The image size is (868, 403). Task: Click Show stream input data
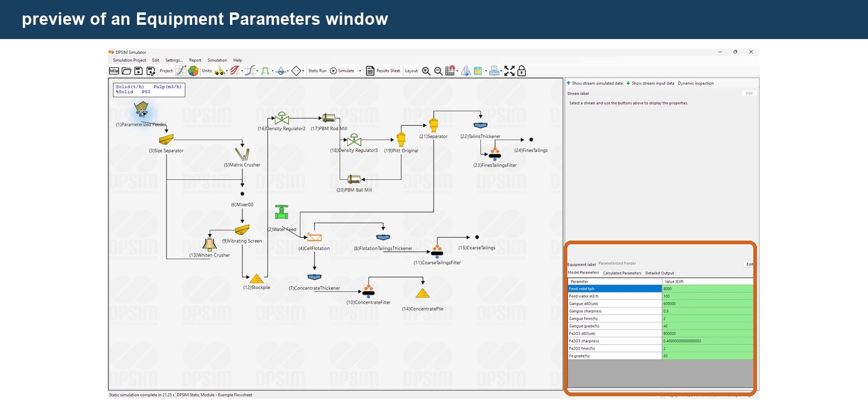(650, 83)
